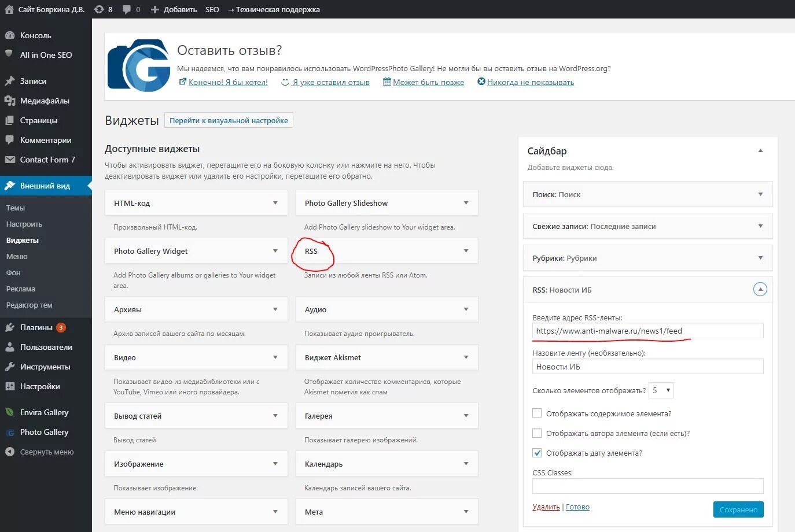
Task: Click the Инструменты wrench icon
Action: pos(10,367)
